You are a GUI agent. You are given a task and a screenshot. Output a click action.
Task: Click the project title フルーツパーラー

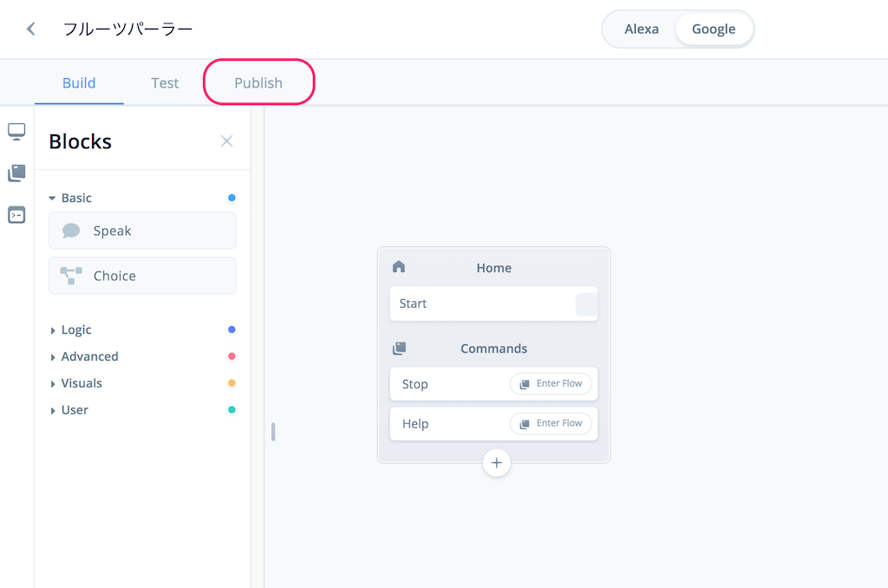pyautogui.click(x=128, y=29)
